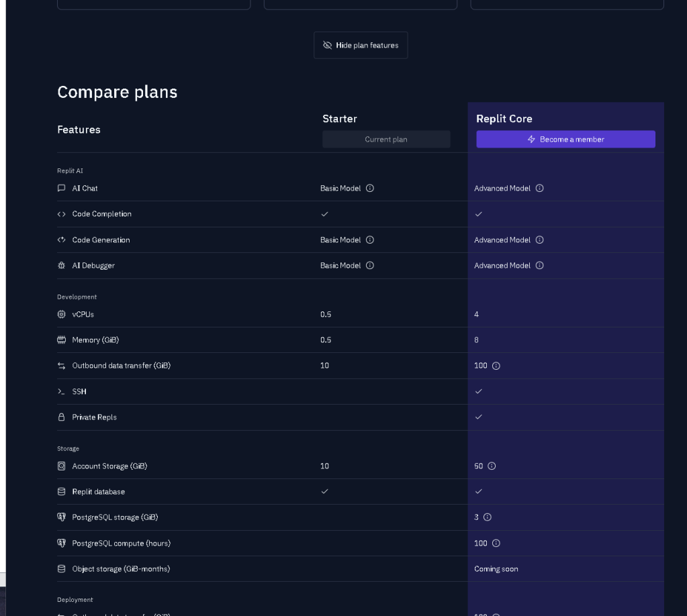Open info icon beside PostgreSQL storage 3
Image resolution: width=687 pixels, height=616 pixels.
pos(487,517)
